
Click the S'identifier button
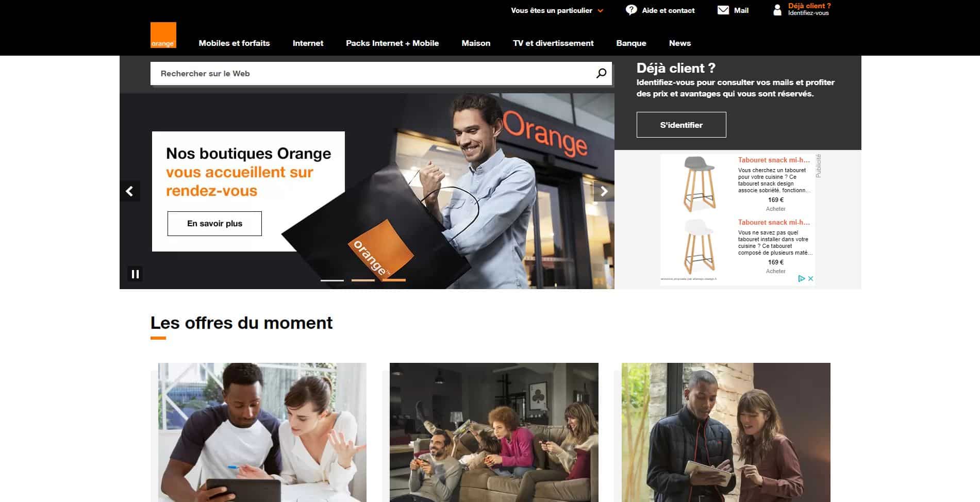coord(681,125)
